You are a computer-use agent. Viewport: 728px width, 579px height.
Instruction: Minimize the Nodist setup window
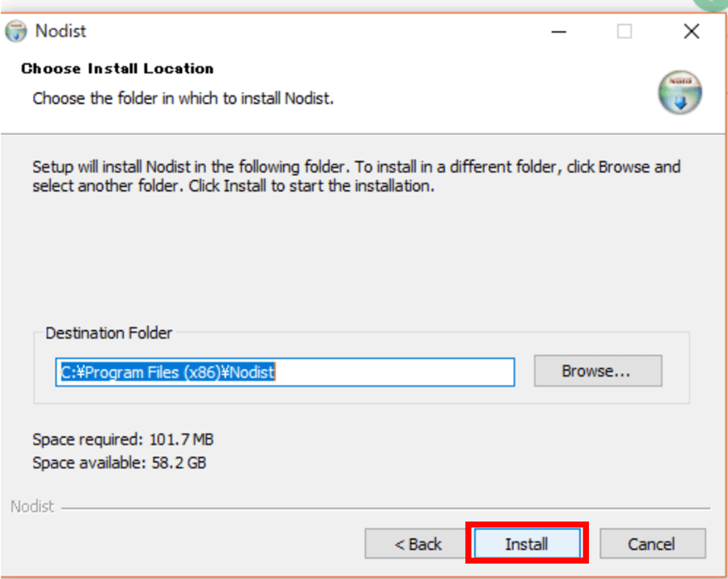(x=558, y=32)
